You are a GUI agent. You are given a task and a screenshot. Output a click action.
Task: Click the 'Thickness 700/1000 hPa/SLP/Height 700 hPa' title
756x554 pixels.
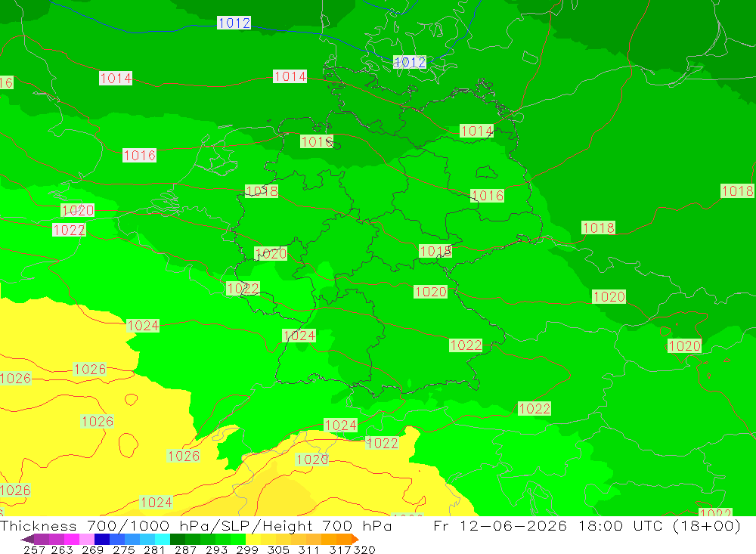click(x=196, y=526)
